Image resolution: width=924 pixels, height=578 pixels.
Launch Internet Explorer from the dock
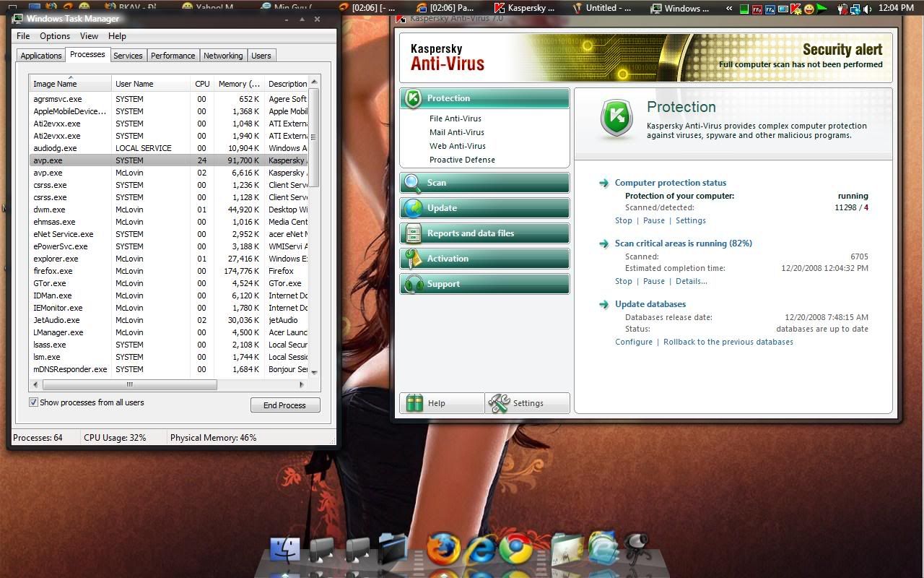pos(480,551)
